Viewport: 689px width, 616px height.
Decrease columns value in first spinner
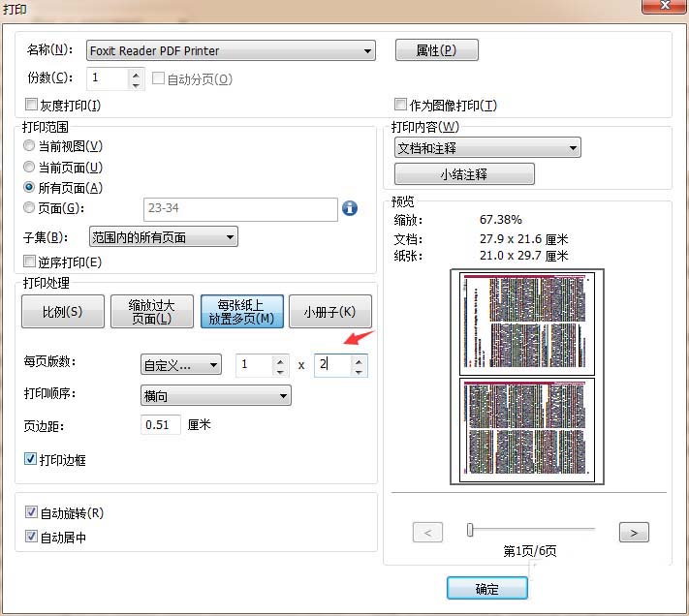(280, 370)
